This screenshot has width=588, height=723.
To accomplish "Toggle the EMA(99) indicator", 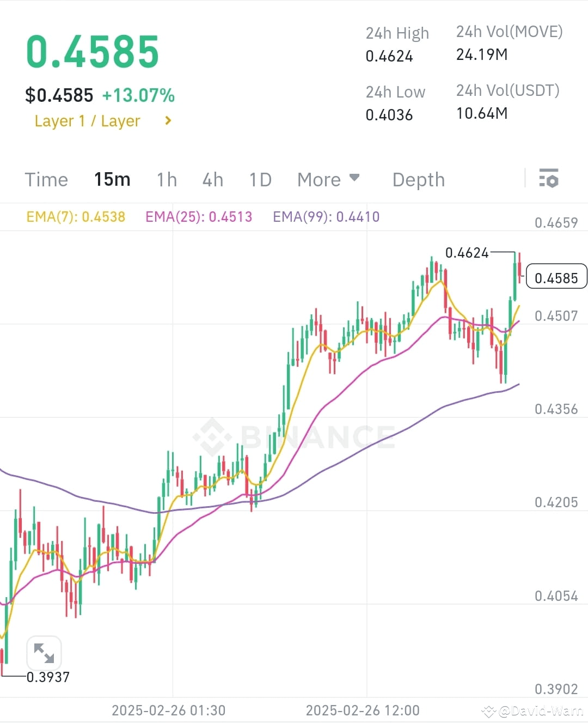I will click(x=326, y=216).
